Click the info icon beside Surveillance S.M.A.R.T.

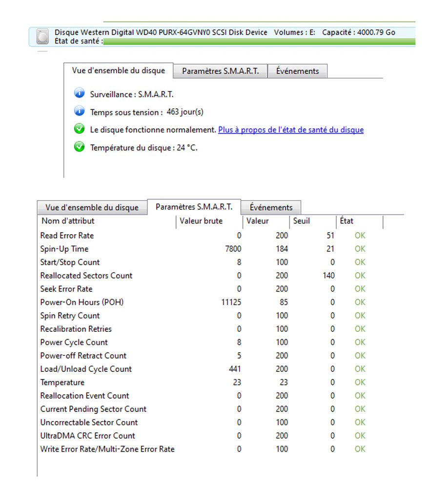(x=79, y=94)
